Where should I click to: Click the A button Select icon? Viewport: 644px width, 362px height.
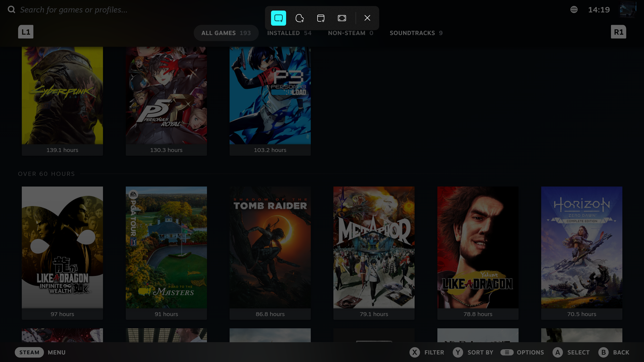[558, 352]
